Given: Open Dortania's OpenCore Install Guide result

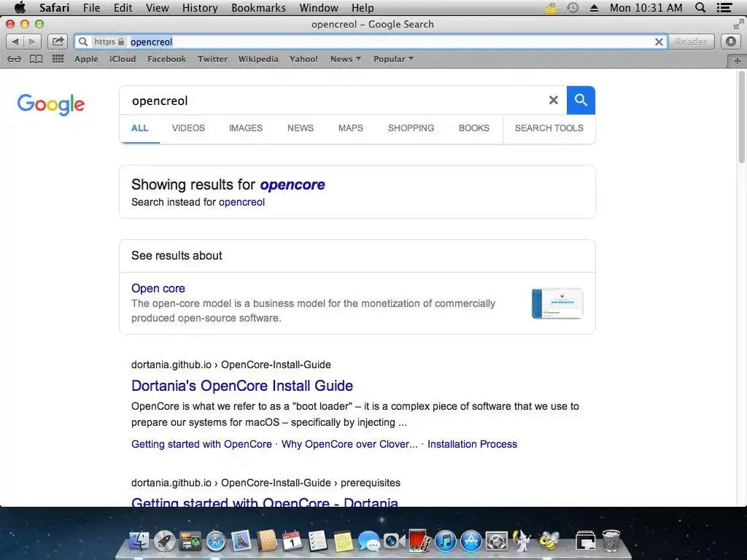Looking at the screenshot, I should [242, 386].
